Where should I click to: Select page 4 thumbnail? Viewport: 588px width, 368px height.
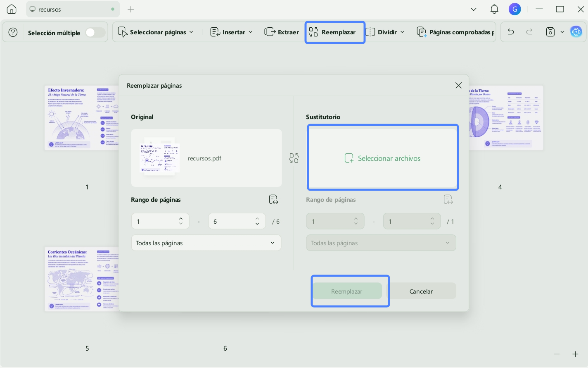[506, 117]
